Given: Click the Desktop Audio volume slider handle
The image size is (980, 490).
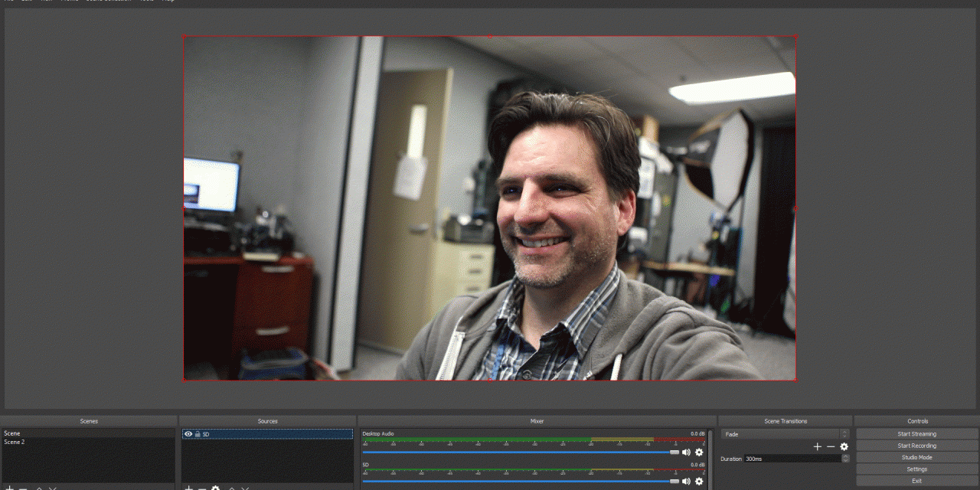Looking at the screenshot, I should (674, 452).
